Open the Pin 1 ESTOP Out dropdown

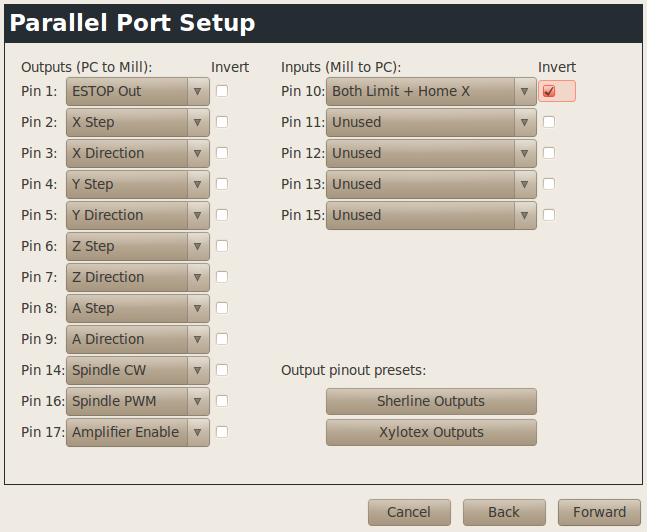pos(138,91)
